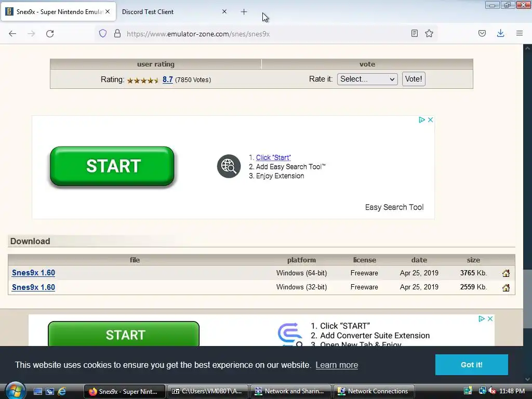Click the Windows (32-bit) platform cell
This screenshot has height=399, width=532.
coord(301,287)
